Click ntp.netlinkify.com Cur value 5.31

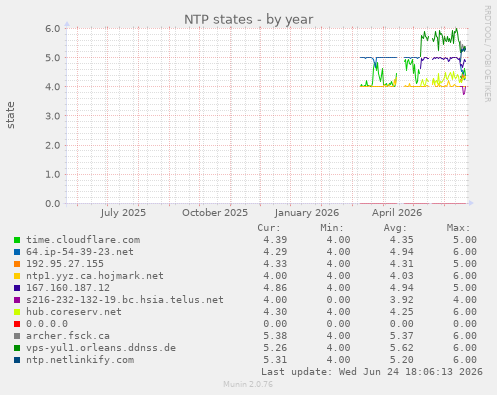[275, 360]
